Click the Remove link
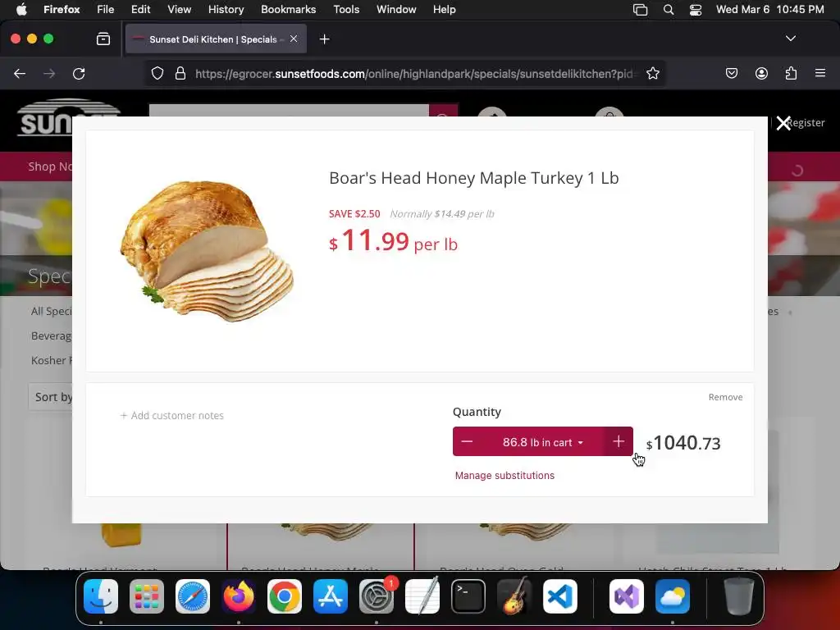The image size is (840, 630). (x=725, y=397)
